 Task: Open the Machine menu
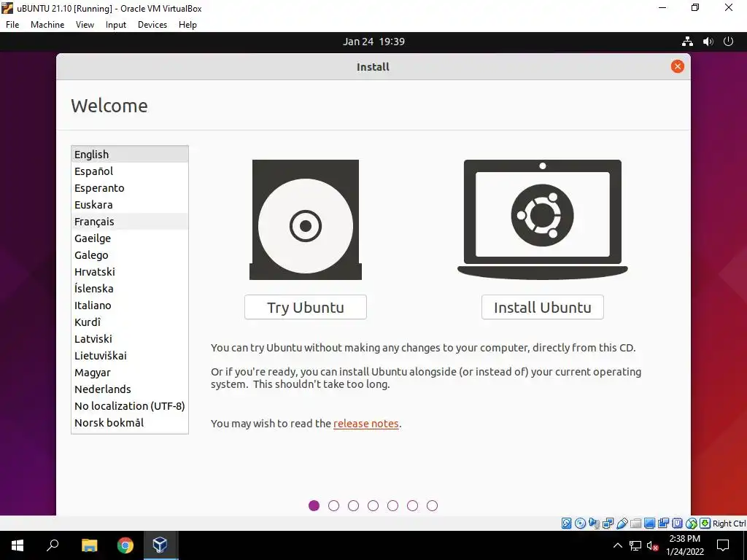[47, 25]
